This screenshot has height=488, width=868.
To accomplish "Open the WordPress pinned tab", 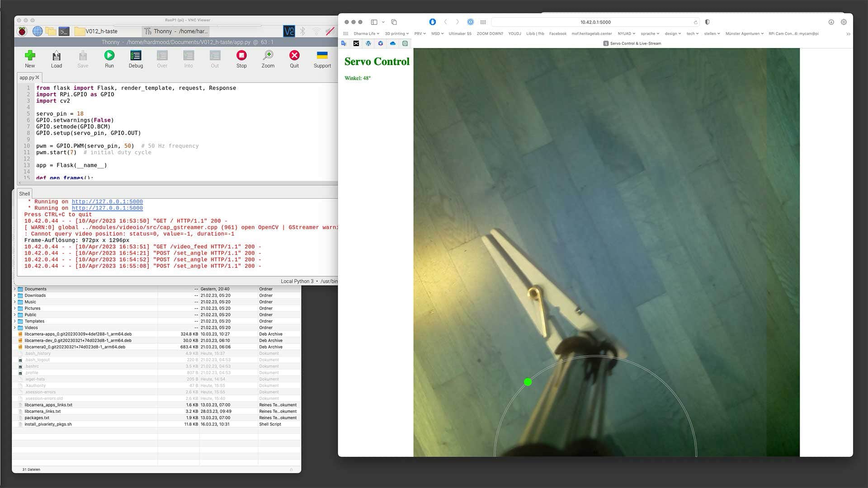I will 368,43.
